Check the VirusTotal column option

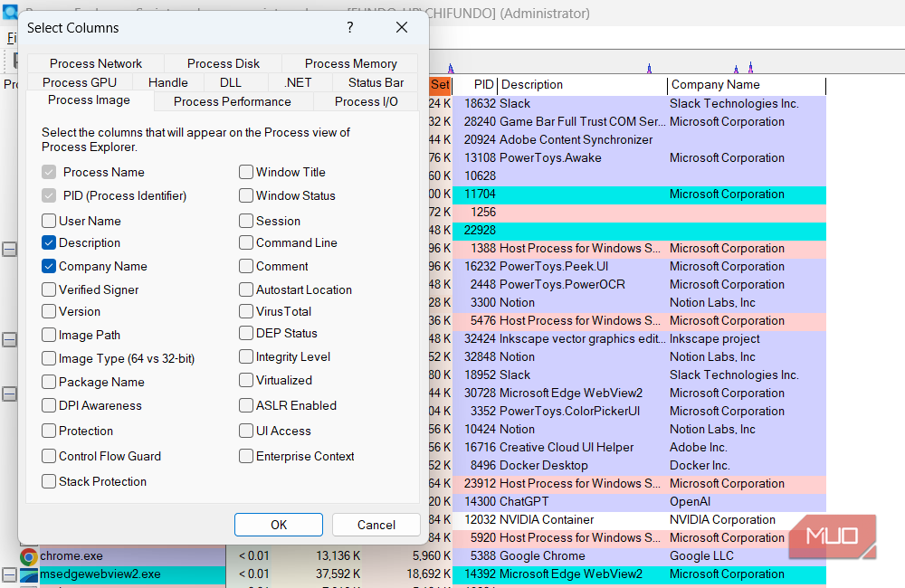coord(246,311)
